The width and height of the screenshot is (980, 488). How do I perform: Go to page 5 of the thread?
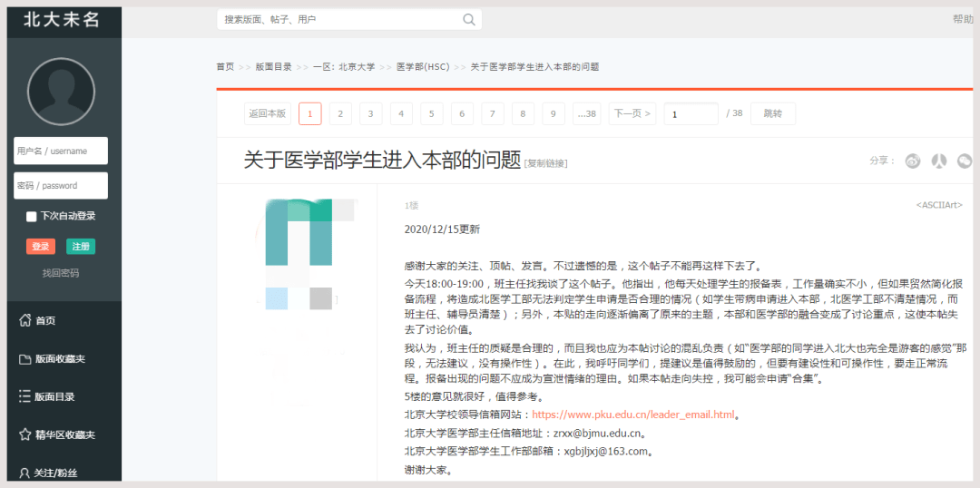pyautogui.click(x=432, y=113)
